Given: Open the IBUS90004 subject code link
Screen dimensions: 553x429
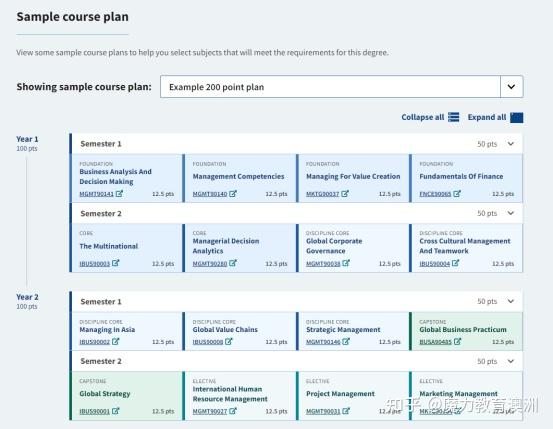Looking at the screenshot, I should point(434,264).
